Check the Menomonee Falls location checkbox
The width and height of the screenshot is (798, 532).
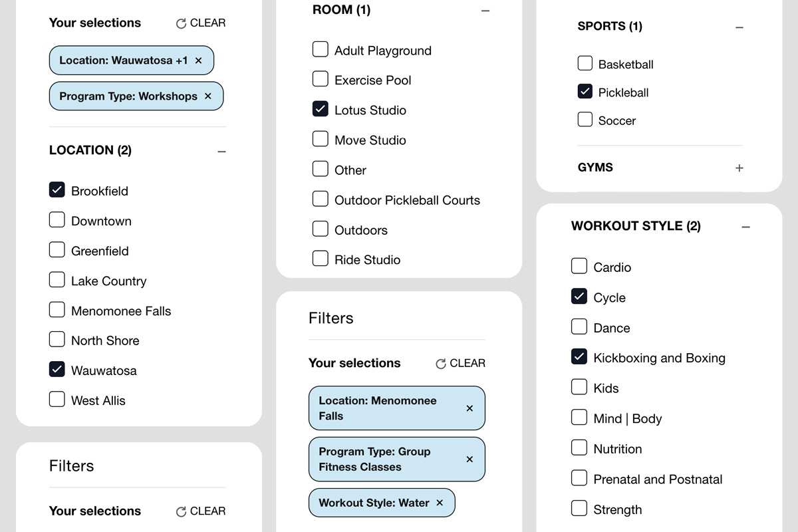[57, 310]
